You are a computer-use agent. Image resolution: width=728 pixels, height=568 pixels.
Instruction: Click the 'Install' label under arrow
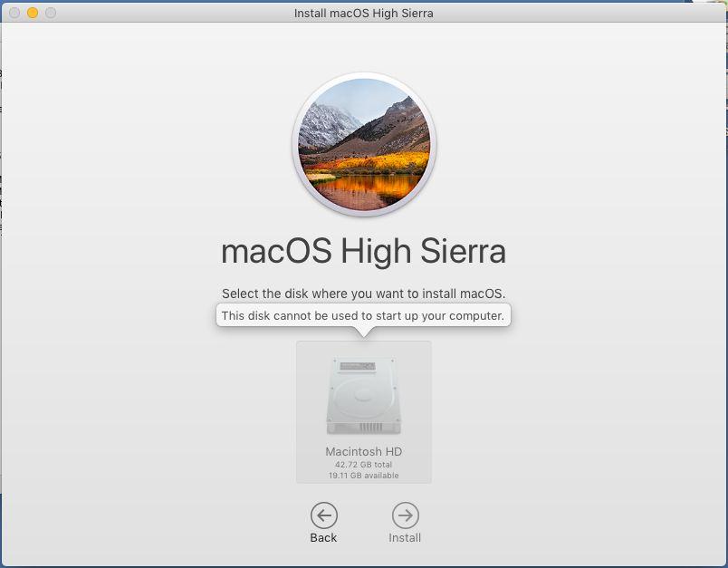pyautogui.click(x=405, y=538)
